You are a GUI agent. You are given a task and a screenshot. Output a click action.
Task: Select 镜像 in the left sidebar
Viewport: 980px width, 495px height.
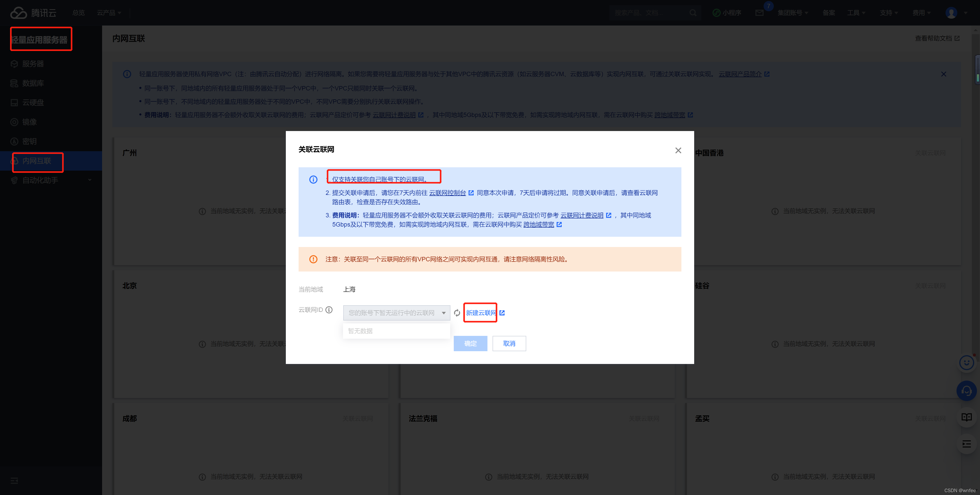pyautogui.click(x=29, y=122)
